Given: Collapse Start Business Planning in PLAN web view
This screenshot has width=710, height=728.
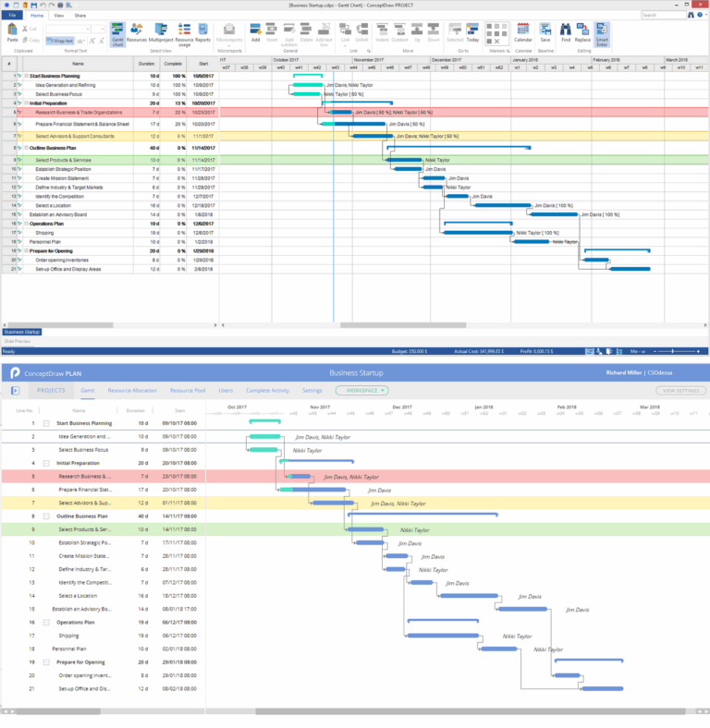Looking at the screenshot, I should point(46,423).
